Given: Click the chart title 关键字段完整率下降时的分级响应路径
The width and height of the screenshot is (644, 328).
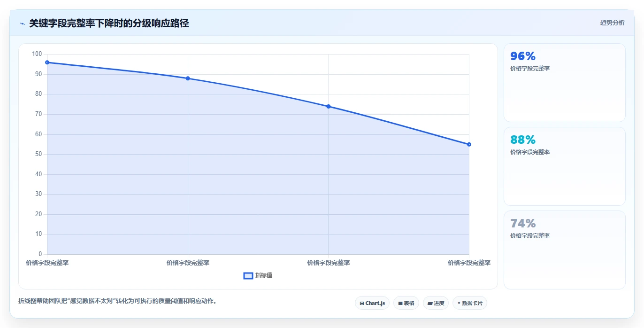Looking at the screenshot, I should point(109,23).
